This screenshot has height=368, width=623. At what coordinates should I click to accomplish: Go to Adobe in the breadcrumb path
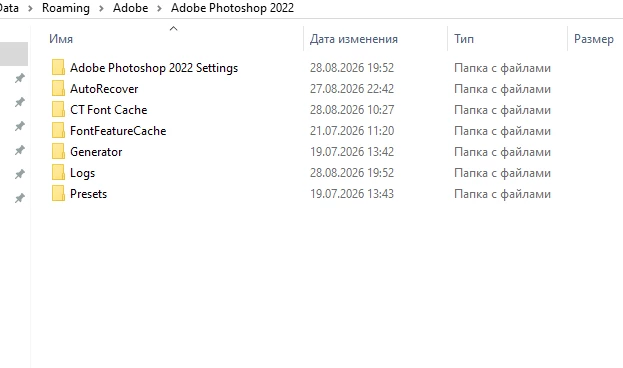[130, 8]
